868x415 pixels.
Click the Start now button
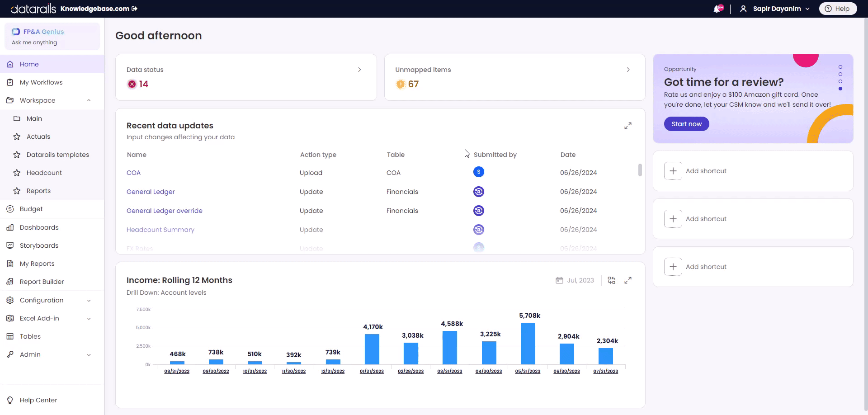click(686, 124)
